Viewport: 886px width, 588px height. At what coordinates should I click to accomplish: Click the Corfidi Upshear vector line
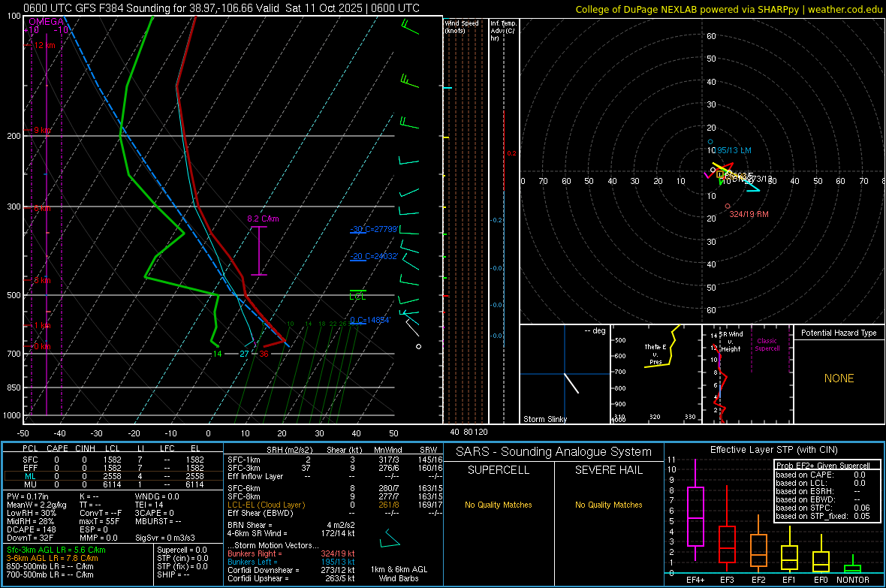pos(291,578)
